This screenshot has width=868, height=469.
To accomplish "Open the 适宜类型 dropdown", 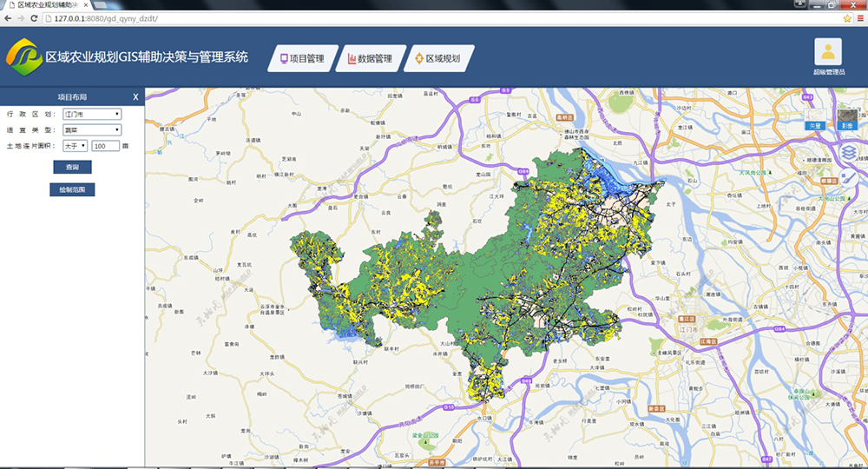I will tap(91, 129).
